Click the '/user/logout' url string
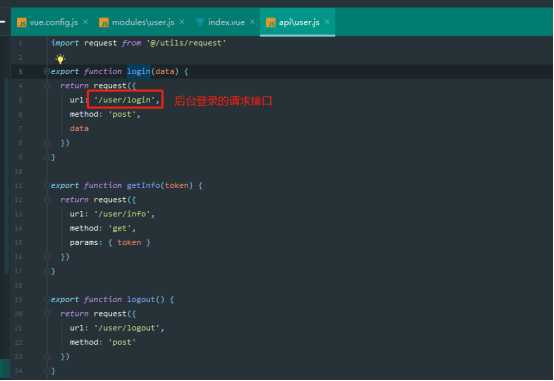The width and height of the screenshot is (554, 381). [x=127, y=328]
